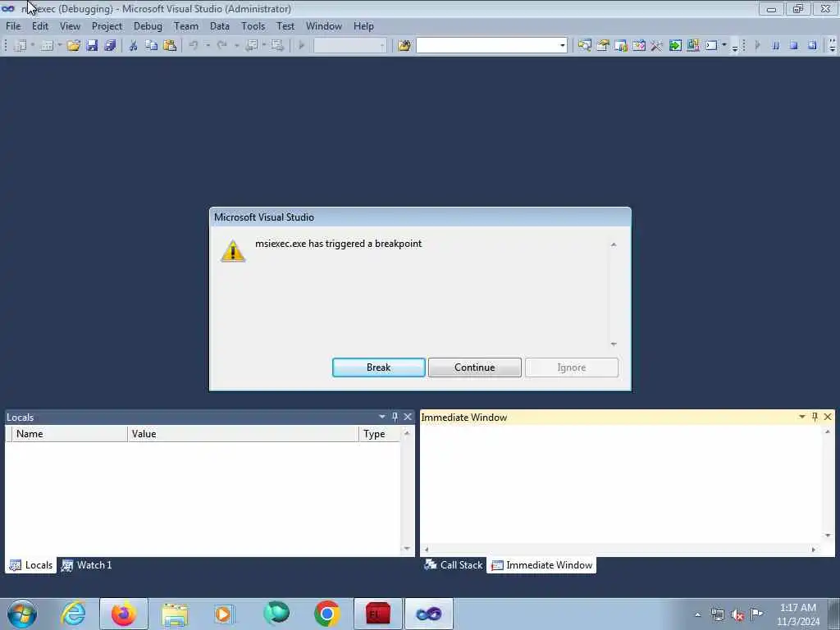Open the Other Windows dropdown arrow in toolbar
This screenshot has height=630, width=840.
[724, 46]
